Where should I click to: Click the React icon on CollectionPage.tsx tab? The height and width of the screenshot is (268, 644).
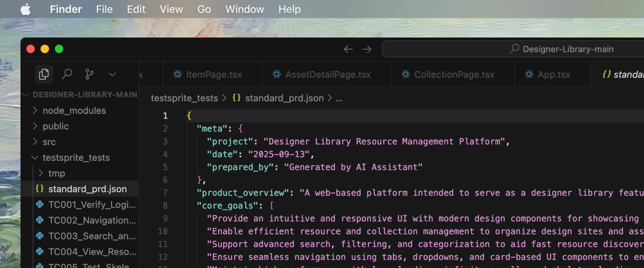pos(405,75)
